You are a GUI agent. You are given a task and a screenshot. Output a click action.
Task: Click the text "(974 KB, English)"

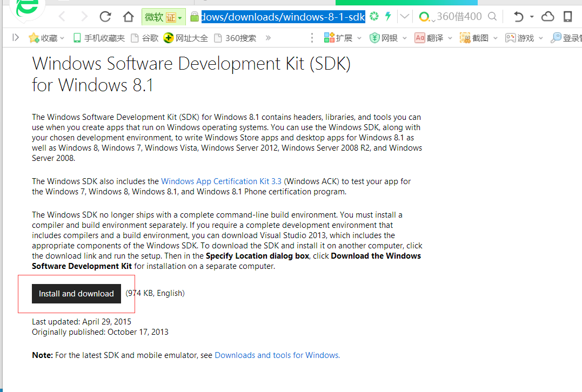155,293
